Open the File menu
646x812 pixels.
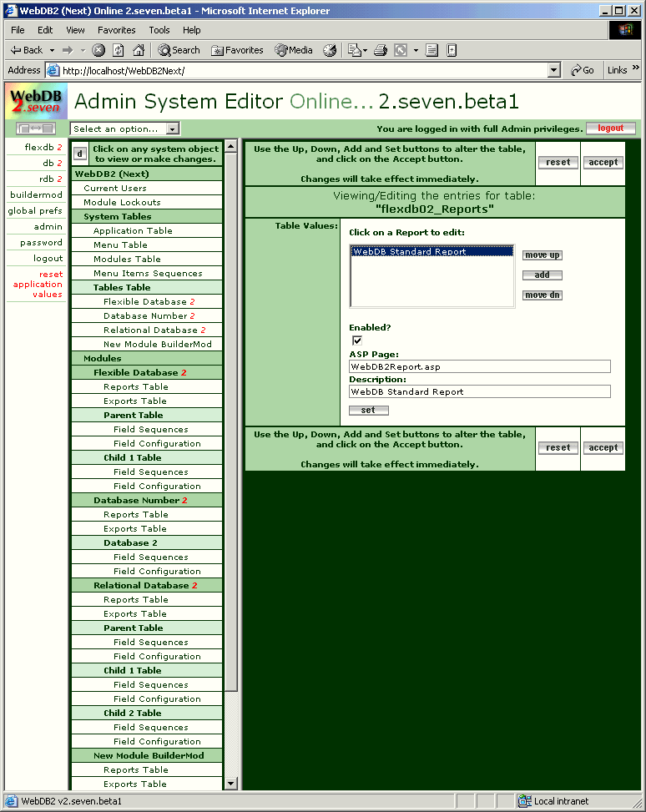[x=18, y=30]
